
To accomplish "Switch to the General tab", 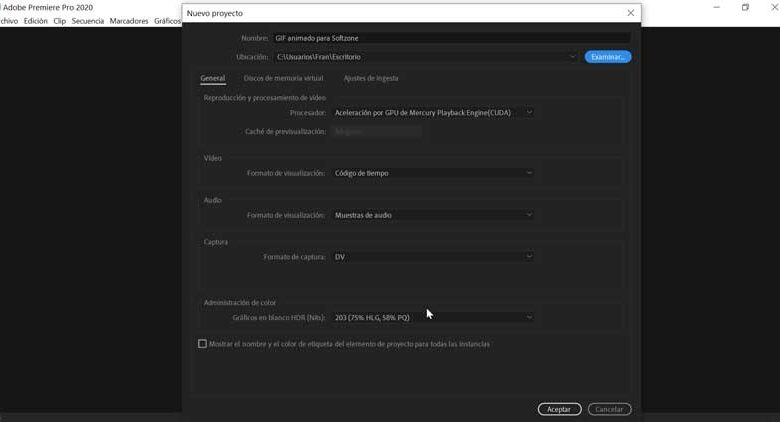I will (x=213, y=78).
